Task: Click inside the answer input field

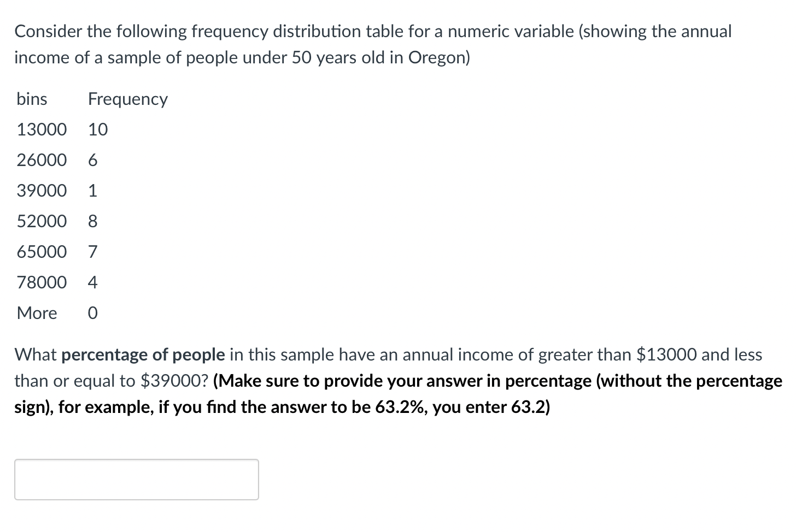Action: pyautogui.click(x=136, y=479)
